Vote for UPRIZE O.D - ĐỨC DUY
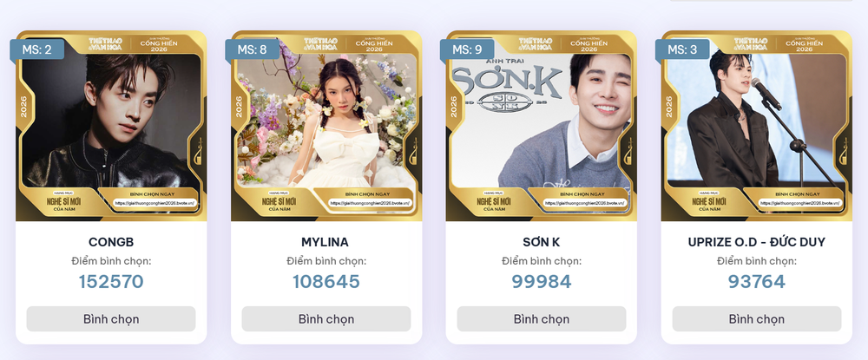 pyautogui.click(x=757, y=319)
